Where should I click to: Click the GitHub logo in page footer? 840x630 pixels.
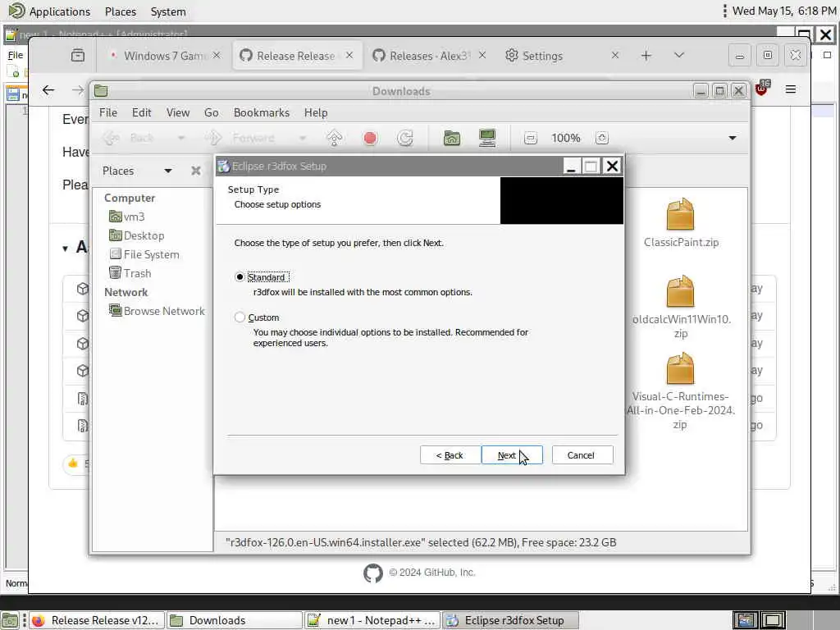pos(373,573)
